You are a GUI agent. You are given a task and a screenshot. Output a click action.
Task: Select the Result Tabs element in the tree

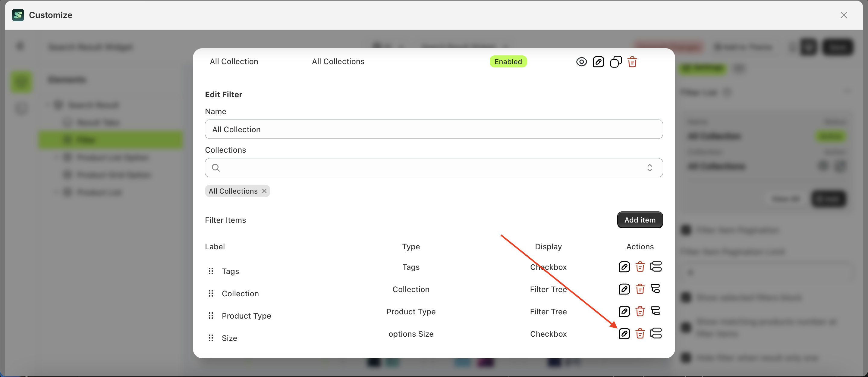[98, 122]
